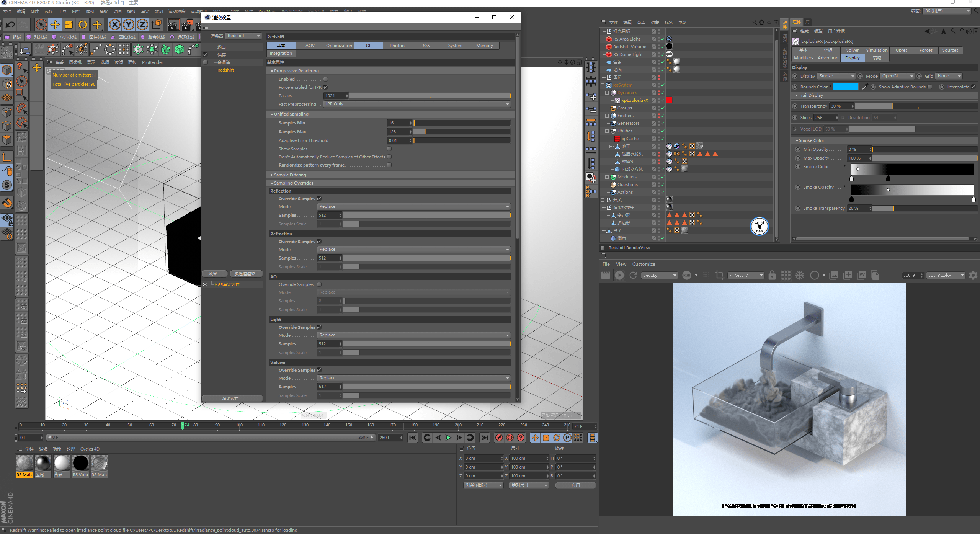Select the xpCache icon in scene hierarchy
Viewport: 980px width, 534px height.
(616, 139)
